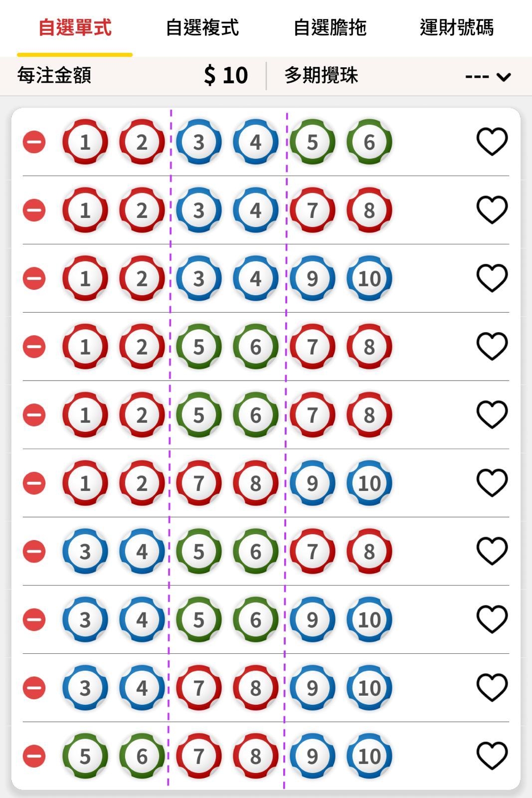Delete the third row ending in 9, 10
The image size is (532, 798).
tap(34, 278)
